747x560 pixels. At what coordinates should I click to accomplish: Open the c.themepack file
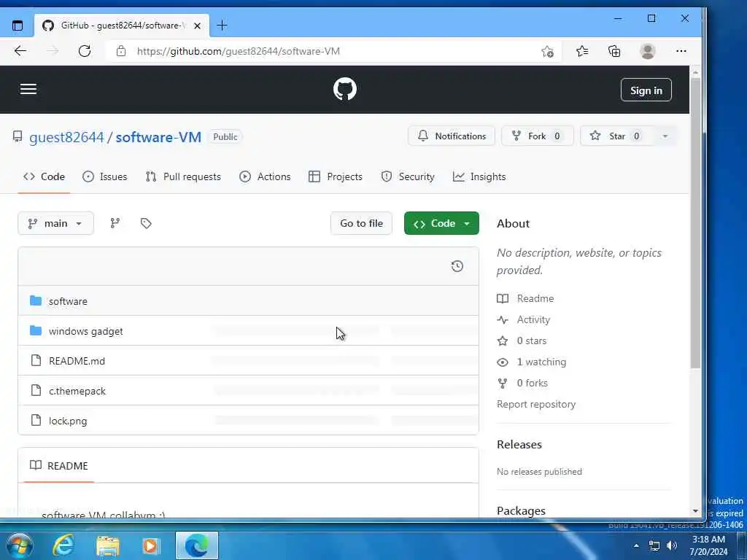click(77, 391)
